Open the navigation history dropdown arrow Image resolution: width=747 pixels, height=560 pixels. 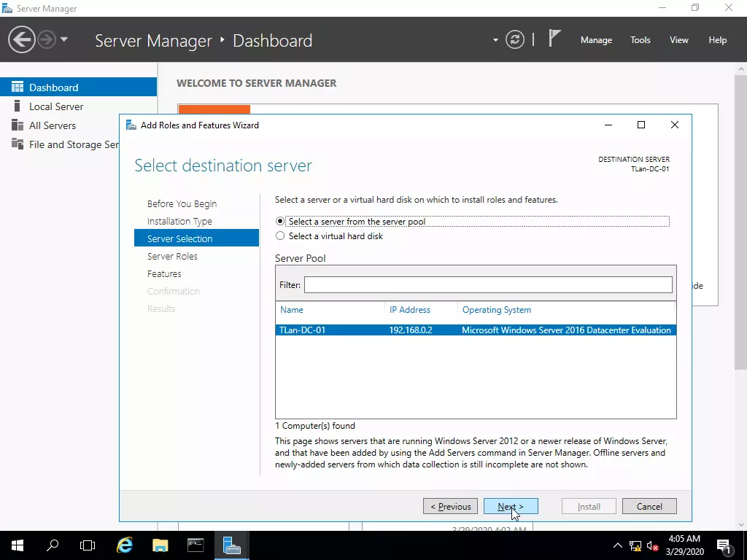64,39
